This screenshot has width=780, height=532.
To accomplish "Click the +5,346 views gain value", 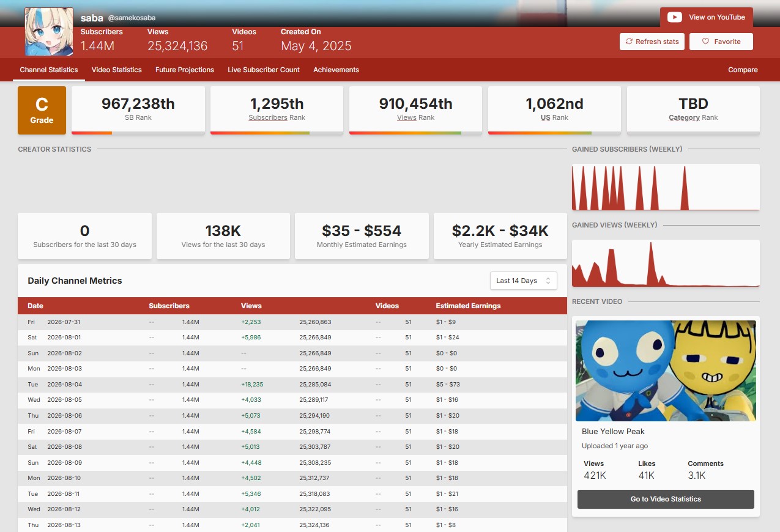I will click(251, 493).
